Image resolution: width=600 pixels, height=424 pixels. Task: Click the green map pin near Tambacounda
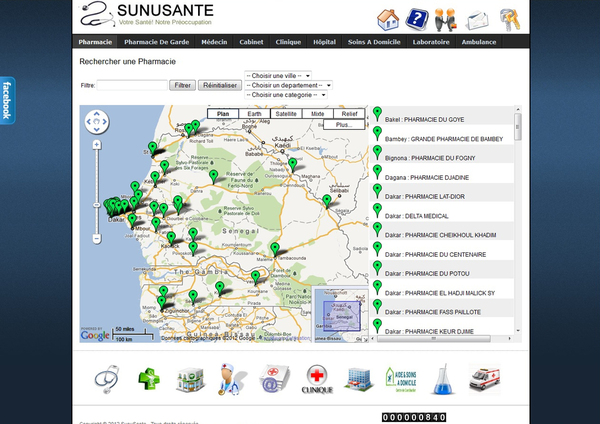275,249
